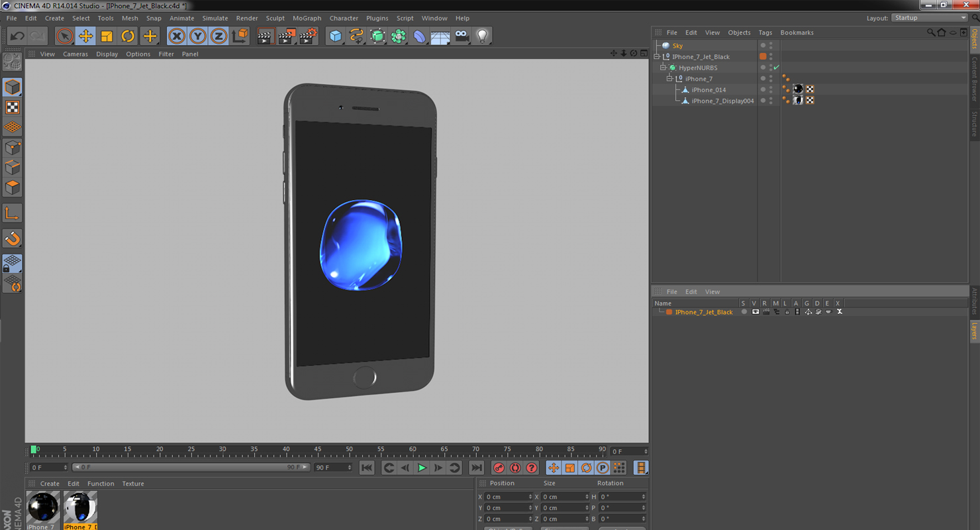Select the first iPhone 7 material thumbnail
Viewport: 980px width, 530px height.
(43, 507)
